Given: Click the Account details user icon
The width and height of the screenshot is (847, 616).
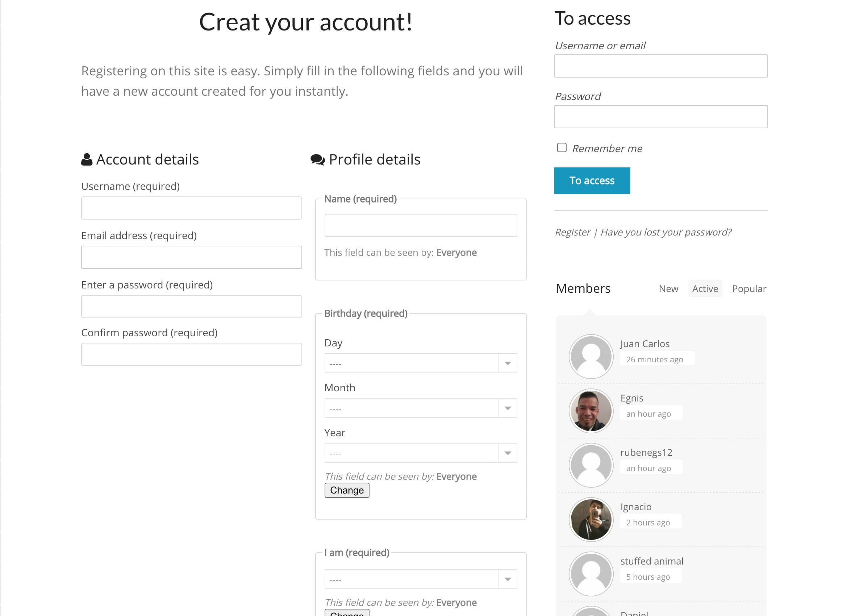Looking at the screenshot, I should click(87, 159).
